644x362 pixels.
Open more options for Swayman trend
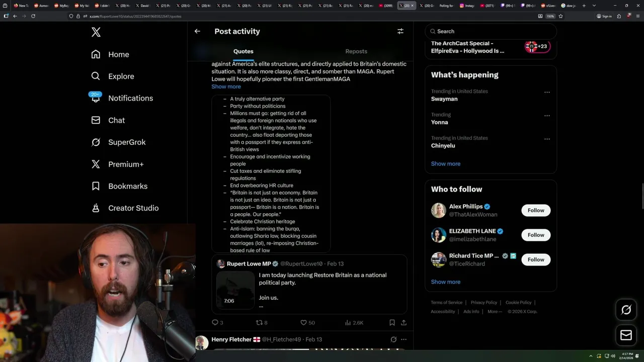click(547, 93)
